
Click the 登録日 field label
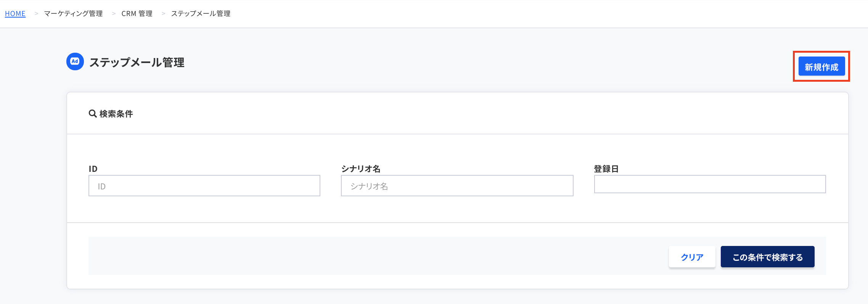(606, 168)
